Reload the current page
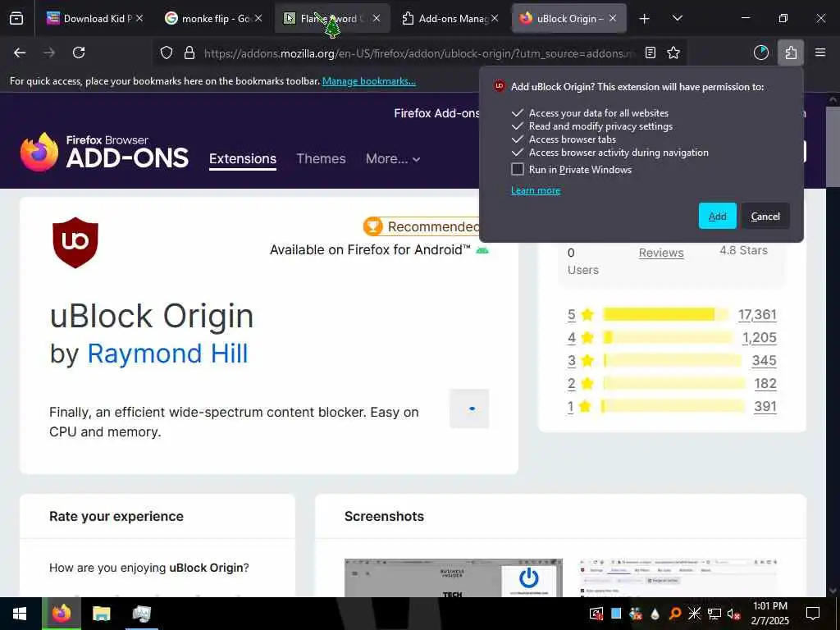 79,52
